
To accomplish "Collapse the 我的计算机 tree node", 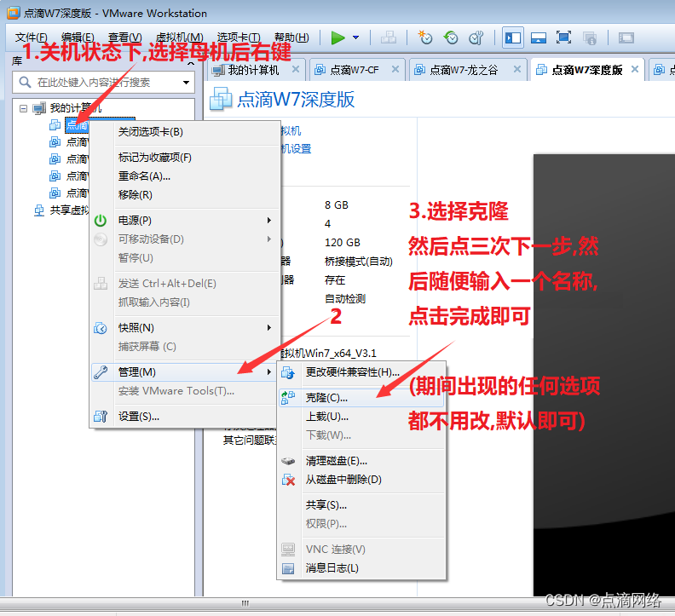I will point(23,108).
